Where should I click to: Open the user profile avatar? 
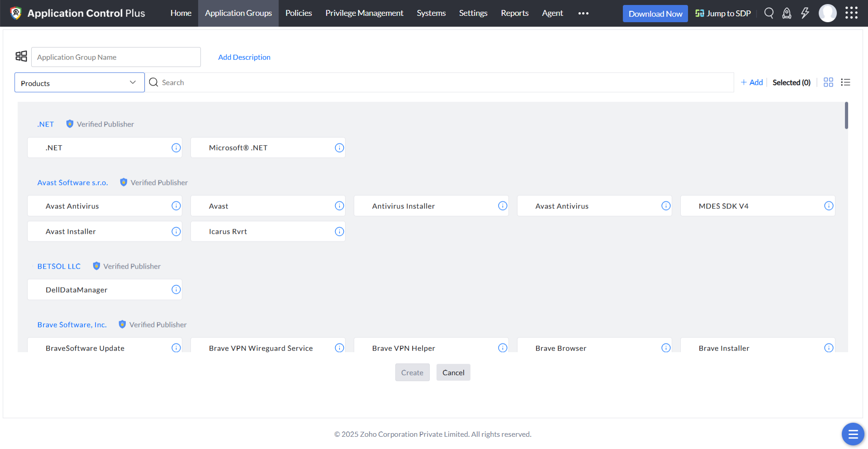(x=828, y=13)
